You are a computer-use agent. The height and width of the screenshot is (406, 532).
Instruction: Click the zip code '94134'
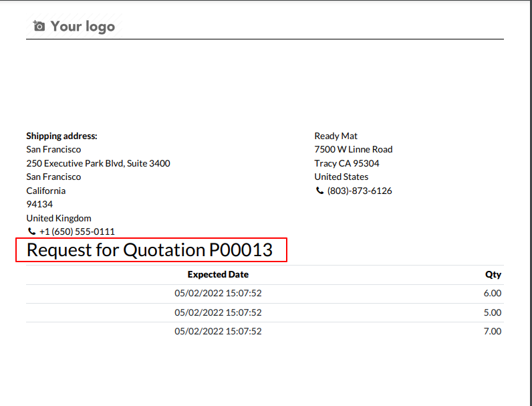pyautogui.click(x=39, y=204)
